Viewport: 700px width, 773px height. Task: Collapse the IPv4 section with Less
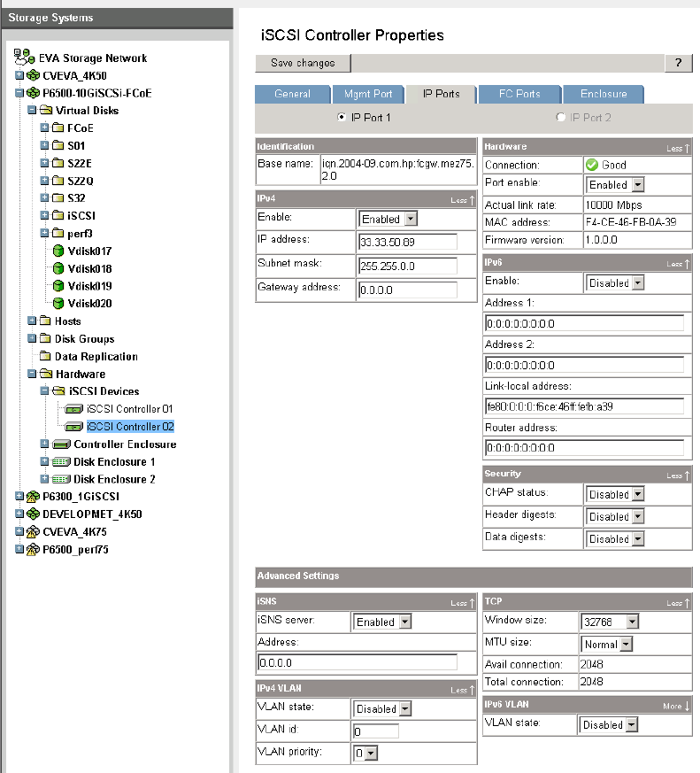pos(463,199)
